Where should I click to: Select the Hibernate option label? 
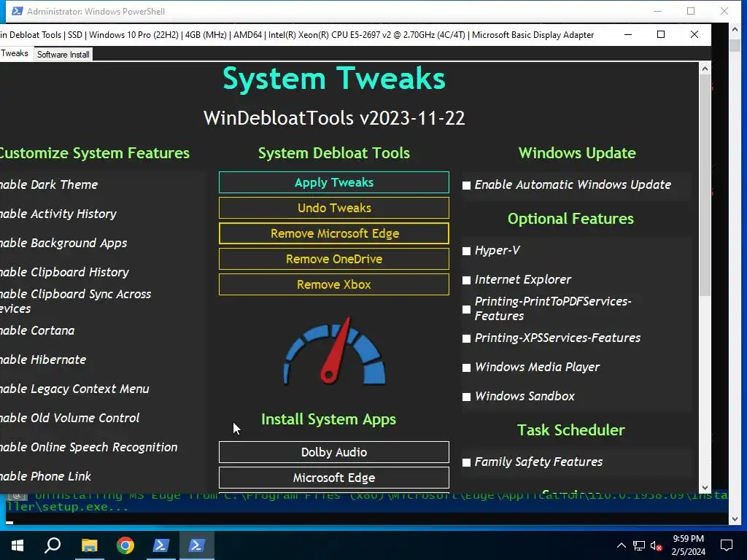43,359
